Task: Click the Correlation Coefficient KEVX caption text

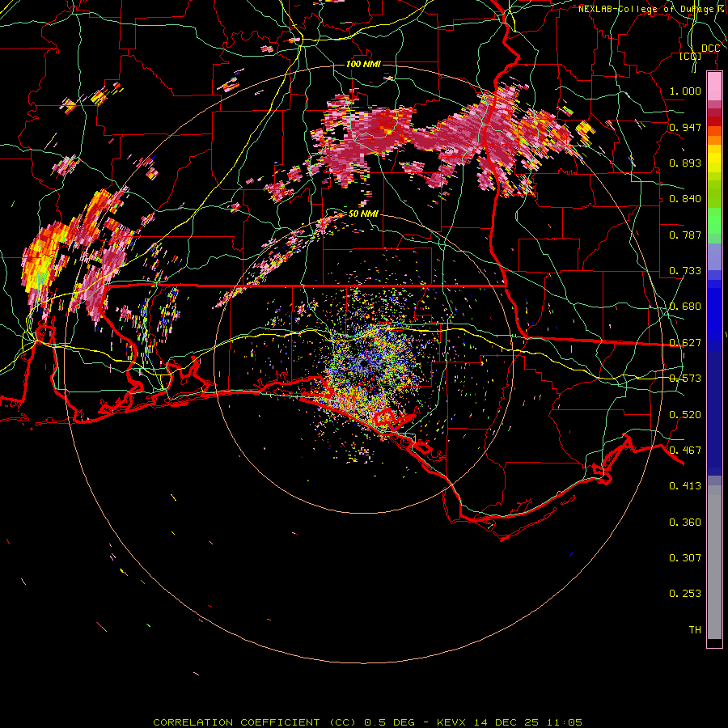Action: (367, 722)
